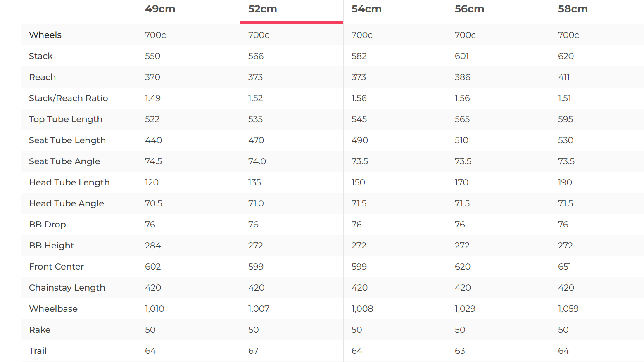The width and height of the screenshot is (644, 362).
Task: Select the Head Tube Length row label
Action: point(69,182)
